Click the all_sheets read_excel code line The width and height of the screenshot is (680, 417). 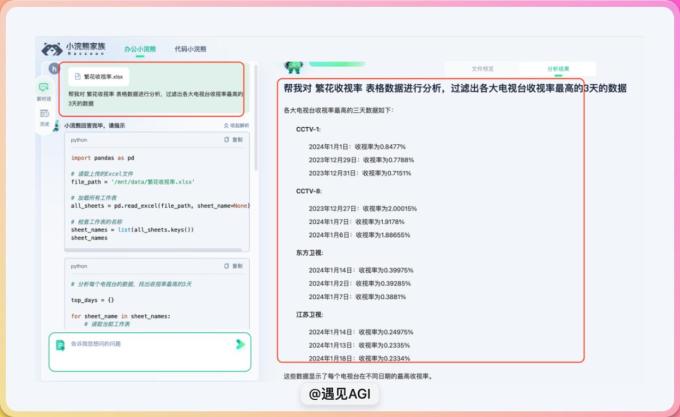pyautogui.click(x=160, y=205)
